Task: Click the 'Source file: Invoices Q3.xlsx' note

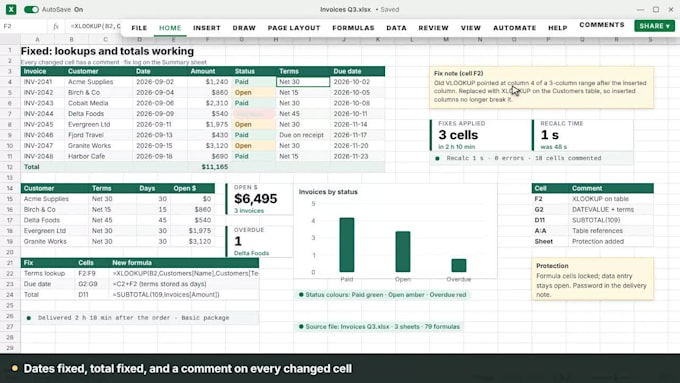Action: pyautogui.click(x=379, y=327)
